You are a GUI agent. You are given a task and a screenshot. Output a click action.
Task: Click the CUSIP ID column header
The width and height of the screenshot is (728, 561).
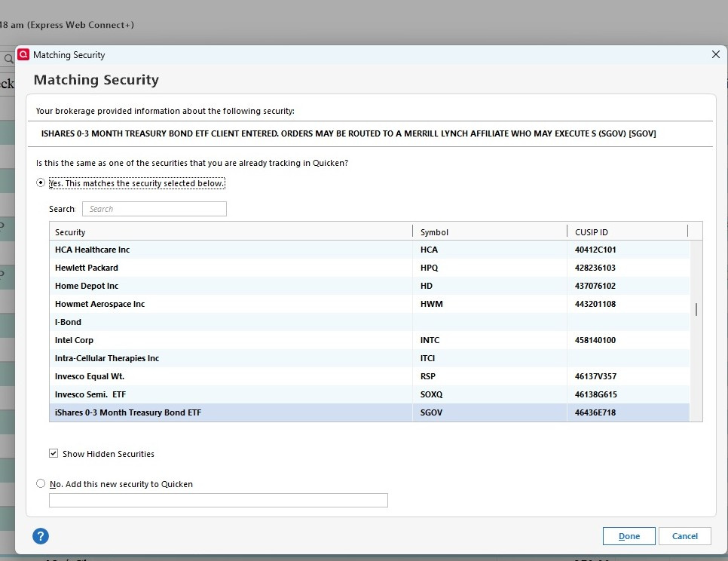click(626, 232)
